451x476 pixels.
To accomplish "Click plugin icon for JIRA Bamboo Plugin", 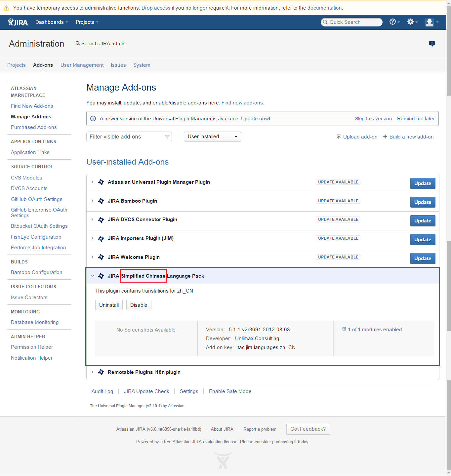I will (x=101, y=201).
